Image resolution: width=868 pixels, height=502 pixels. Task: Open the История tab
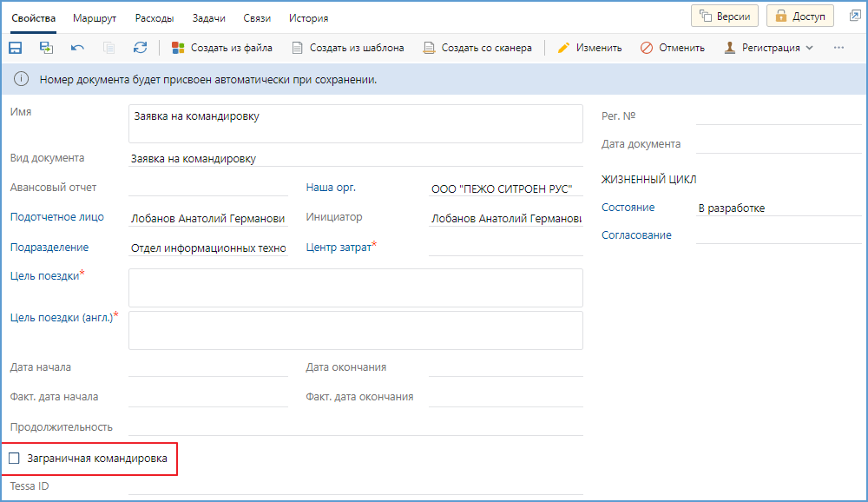308,18
